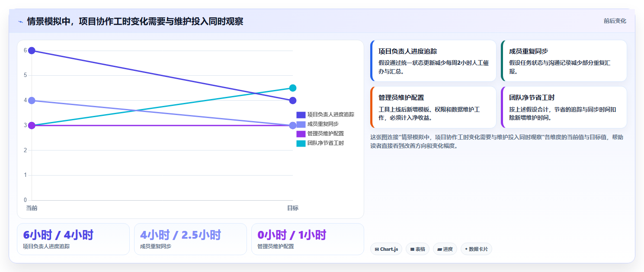Click the 当前 x-axis label

[x=32, y=208]
